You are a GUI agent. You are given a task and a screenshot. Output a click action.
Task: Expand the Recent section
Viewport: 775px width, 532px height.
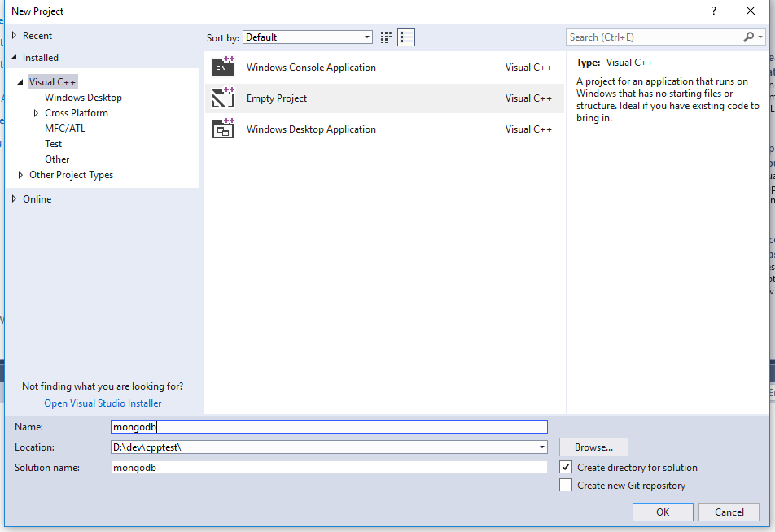pyautogui.click(x=14, y=36)
